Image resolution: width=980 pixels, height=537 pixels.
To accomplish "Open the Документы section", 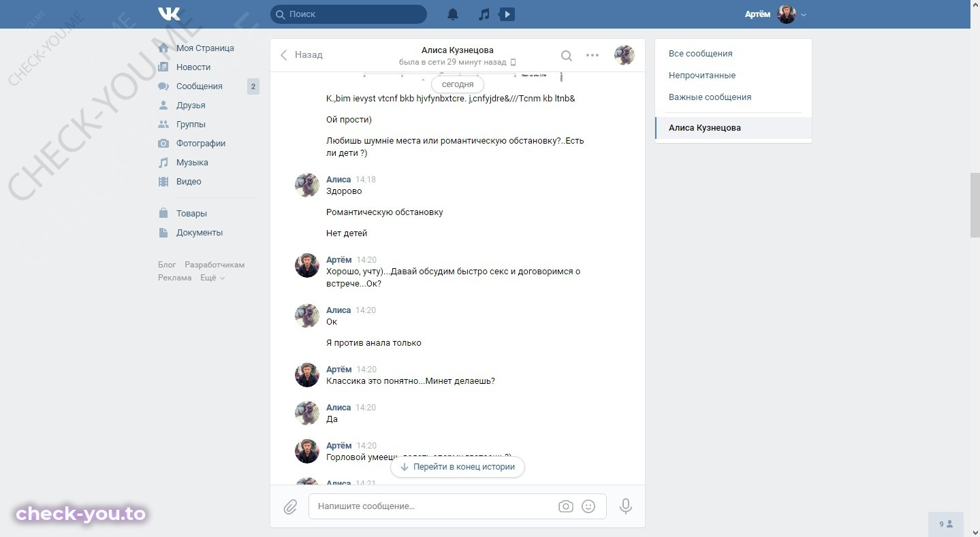I will pyautogui.click(x=200, y=233).
